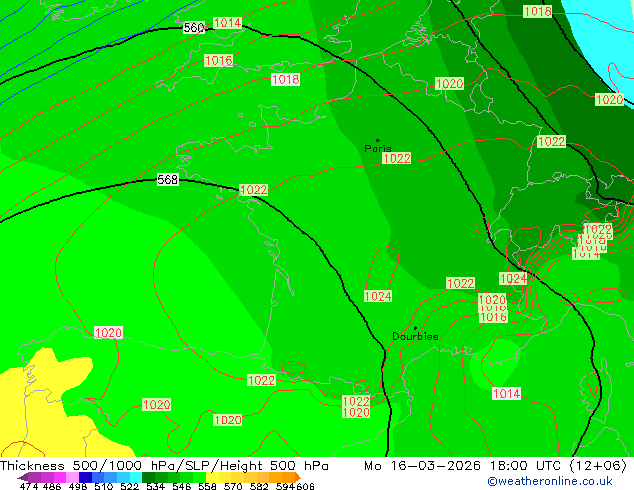Click the legend value 534
634x490 pixels.
(155, 486)
